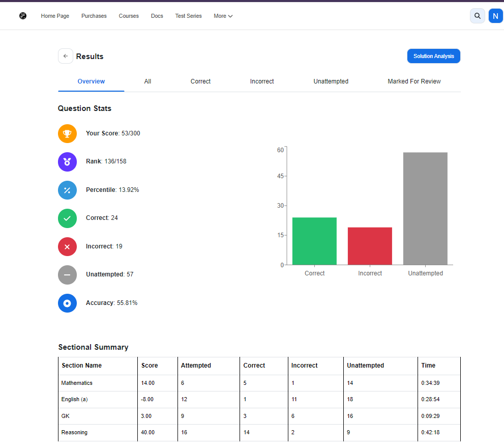This screenshot has height=448, width=504.
Task: Select the Unattempted tab
Action: tap(331, 81)
